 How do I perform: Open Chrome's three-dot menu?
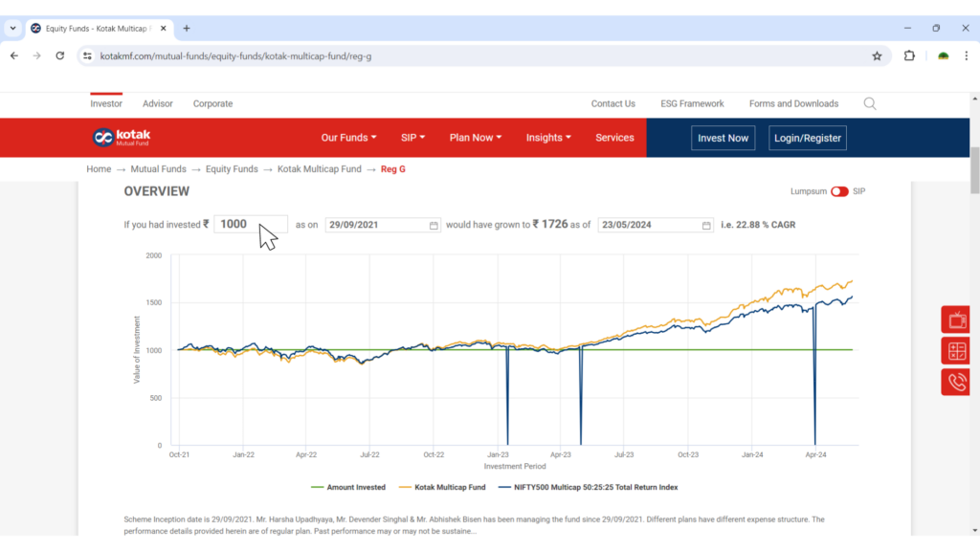point(967,56)
